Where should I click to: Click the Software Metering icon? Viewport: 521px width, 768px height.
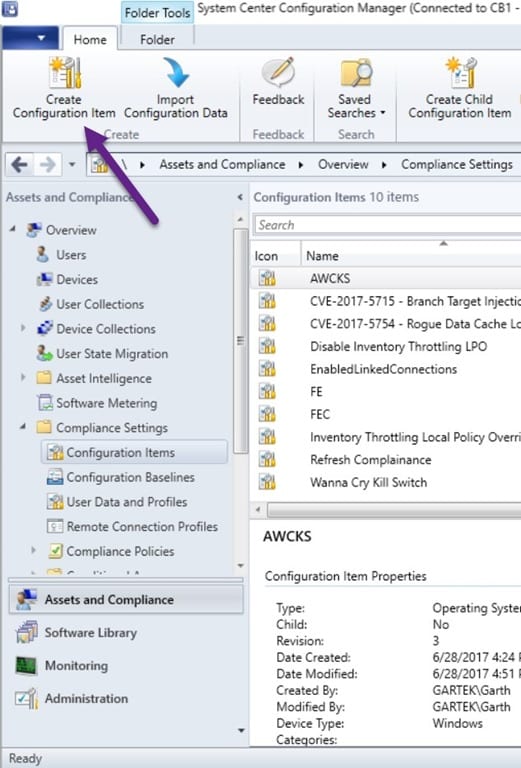45,403
